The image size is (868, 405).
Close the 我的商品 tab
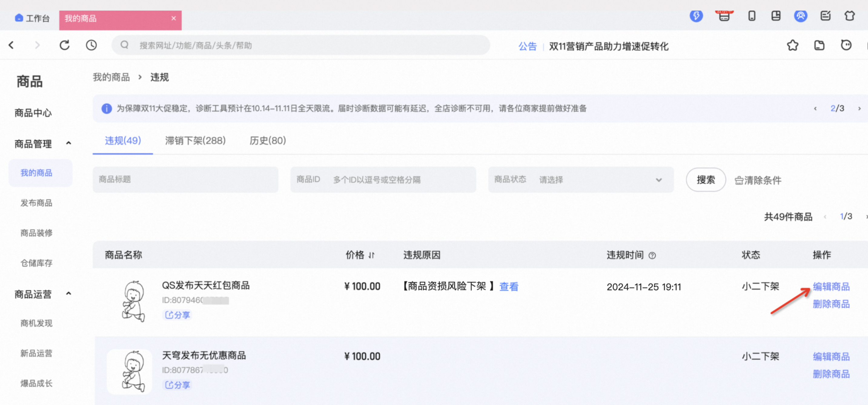pyautogui.click(x=174, y=18)
